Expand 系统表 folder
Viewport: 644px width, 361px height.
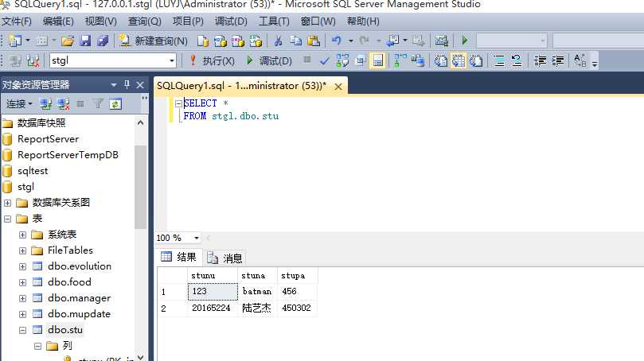pos(22,235)
